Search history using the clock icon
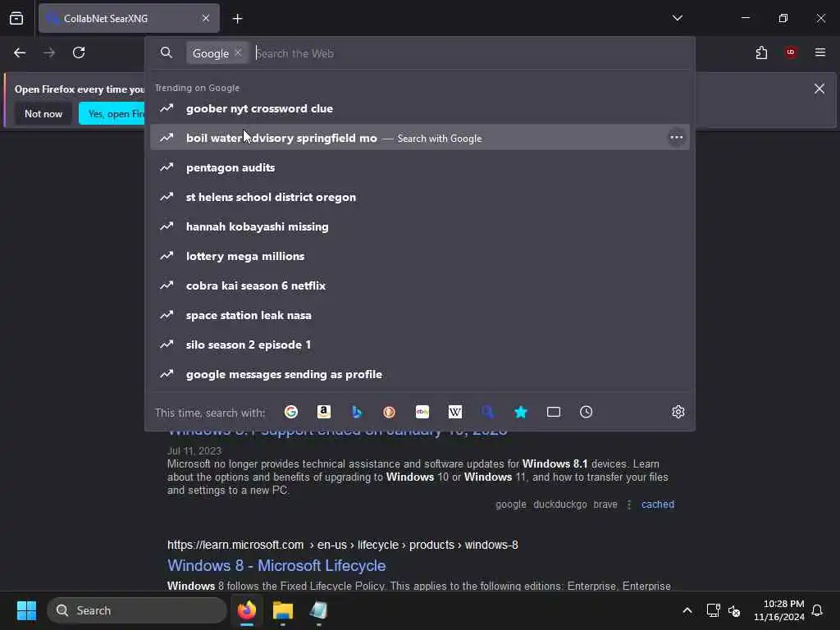The height and width of the screenshot is (630, 840). 586,412
